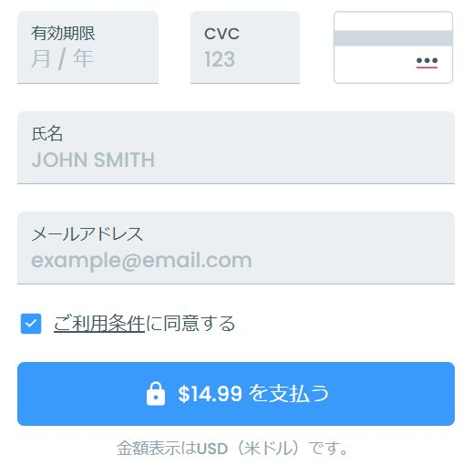Click the JOHN SMITH placeholder text
Image resolution: width=473 pixels, height=476 pixels.
(93, 160)
